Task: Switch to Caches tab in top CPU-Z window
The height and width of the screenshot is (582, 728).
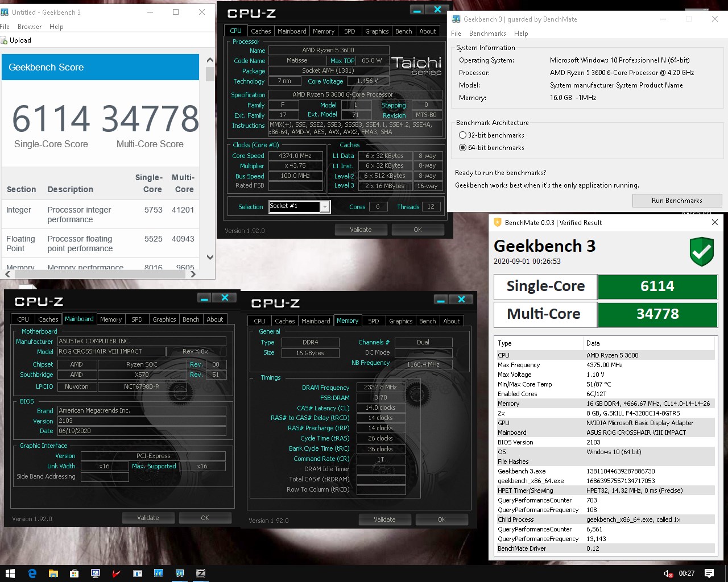Action: [x=260, y=31]
